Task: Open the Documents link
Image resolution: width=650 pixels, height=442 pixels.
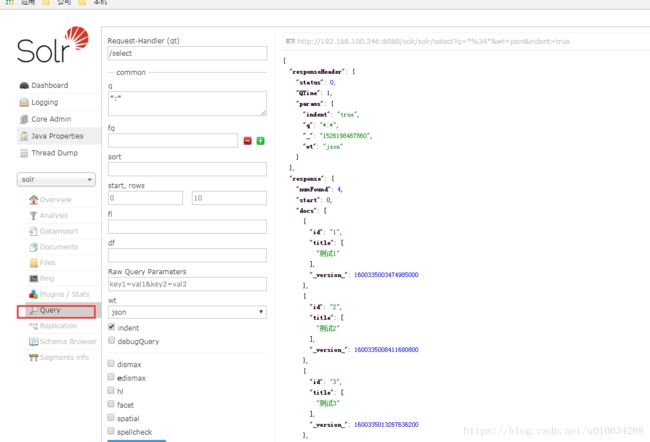Action: coord(59,247)
